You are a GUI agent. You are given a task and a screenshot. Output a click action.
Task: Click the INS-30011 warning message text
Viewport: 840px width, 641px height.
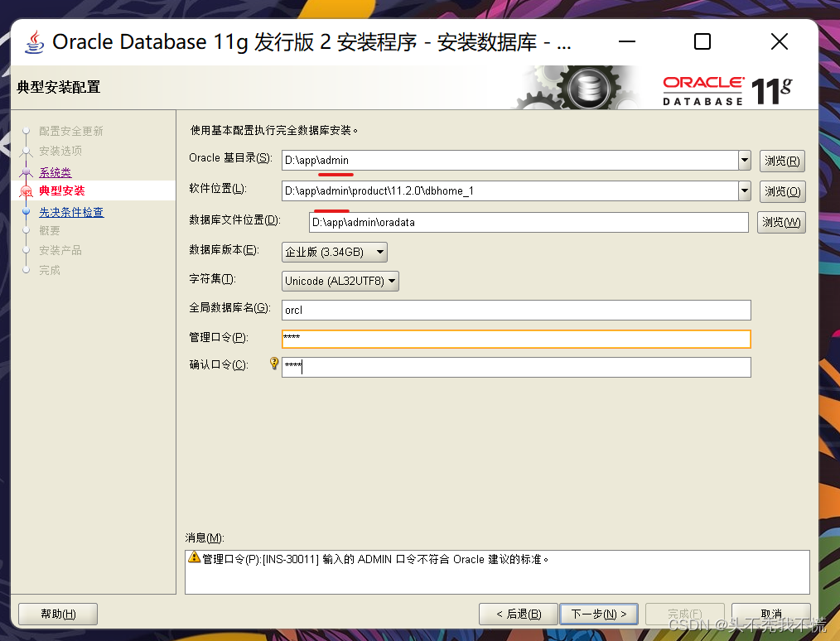tap(375, 559)
